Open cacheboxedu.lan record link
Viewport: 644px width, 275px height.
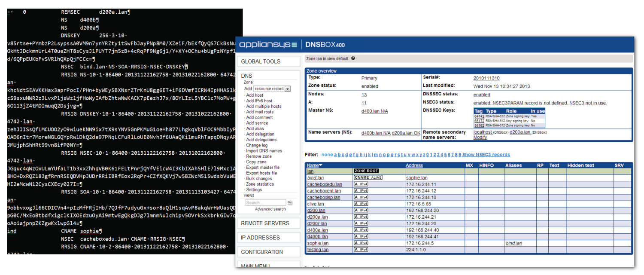tap(325, 184)
